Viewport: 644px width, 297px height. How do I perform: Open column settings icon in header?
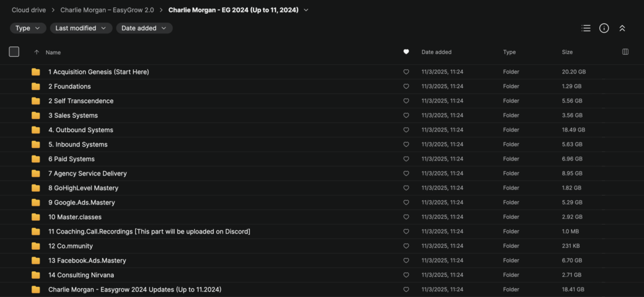pos(625,52)
